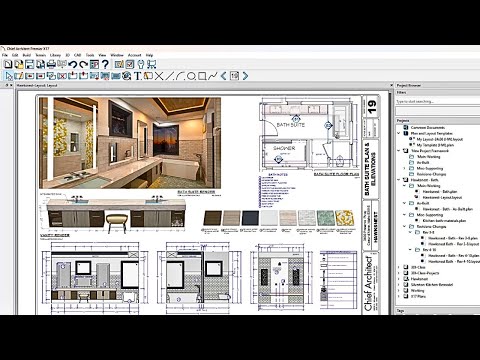Collapse the Rev 4-10 folder
This screenshot has width=480, height=360.
410,249
